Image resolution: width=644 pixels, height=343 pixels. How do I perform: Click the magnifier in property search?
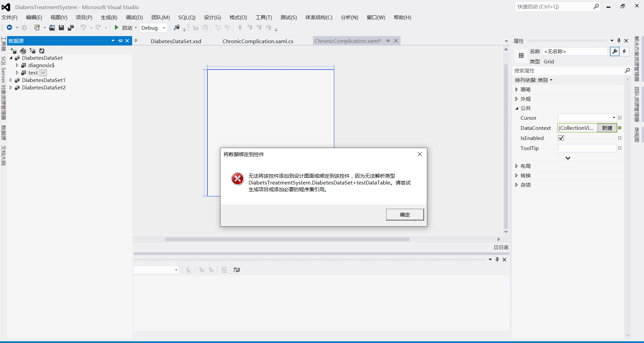click(627, 70)
